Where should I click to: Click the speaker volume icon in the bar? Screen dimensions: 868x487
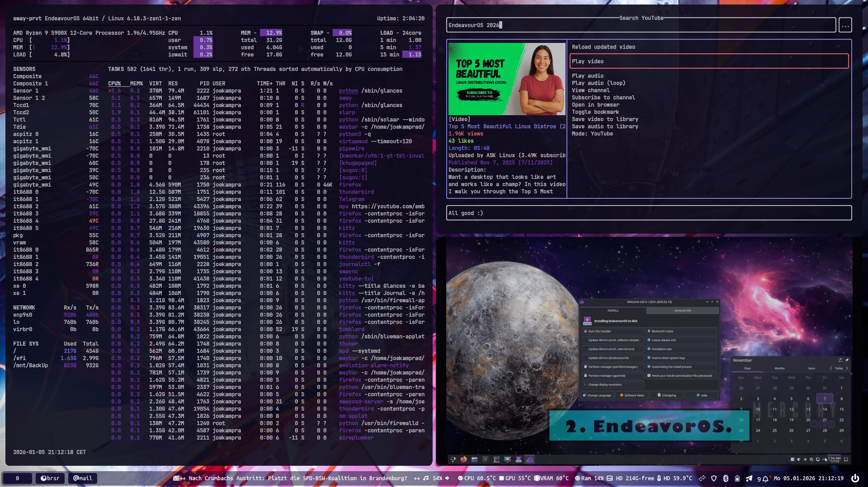click(447, 478)
